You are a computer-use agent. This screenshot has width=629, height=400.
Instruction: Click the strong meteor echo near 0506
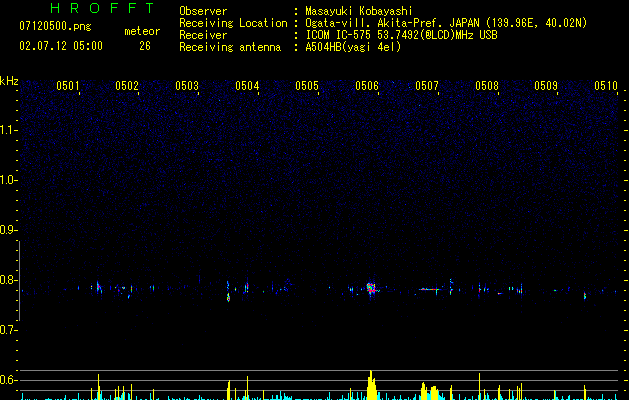[371, 288]
